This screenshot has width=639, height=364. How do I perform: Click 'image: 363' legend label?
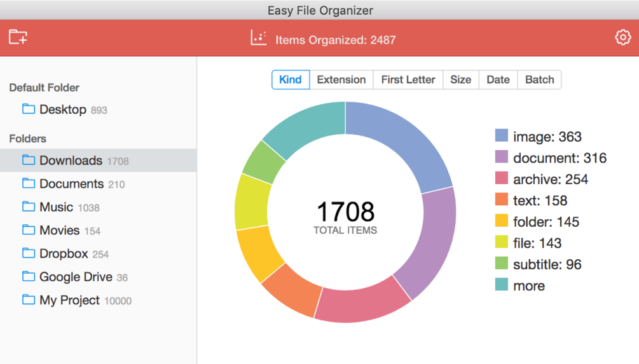click(x=547, y=137)
